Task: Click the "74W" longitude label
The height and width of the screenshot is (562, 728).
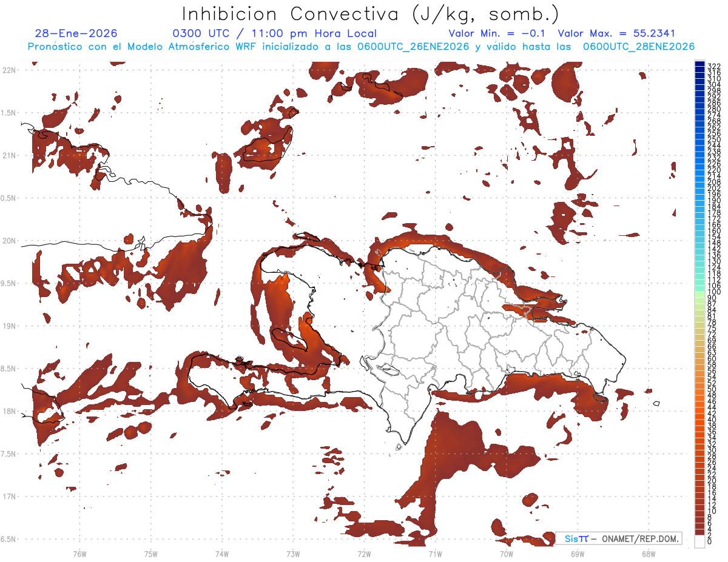Action: [x=222, y=554]
